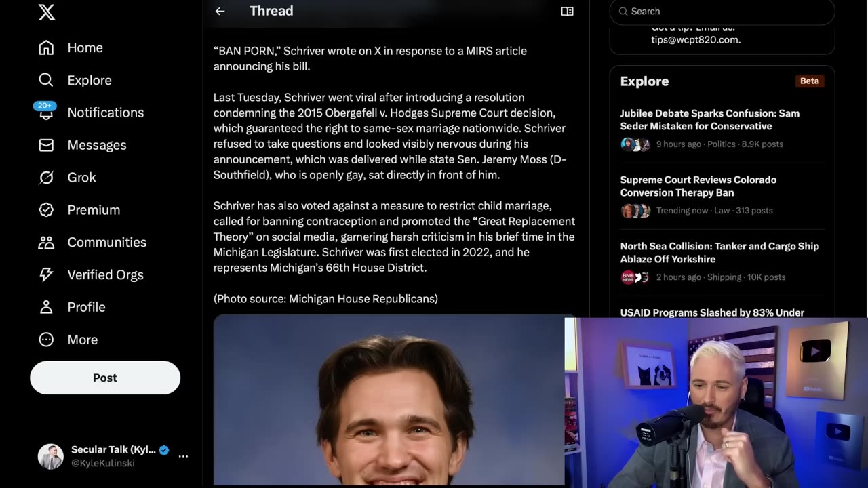Open the Communities people icon
The image size is (868, 488).
(46, 242)
